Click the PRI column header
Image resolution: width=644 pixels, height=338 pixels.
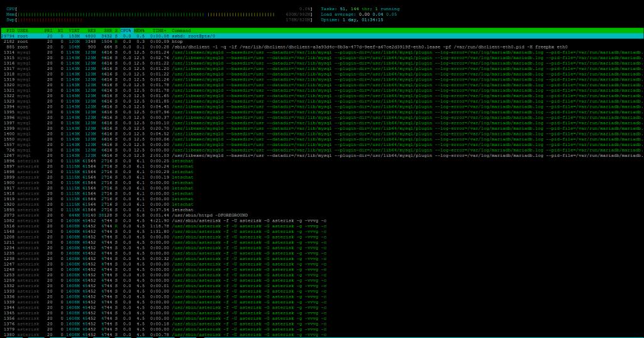click(48, 31)
